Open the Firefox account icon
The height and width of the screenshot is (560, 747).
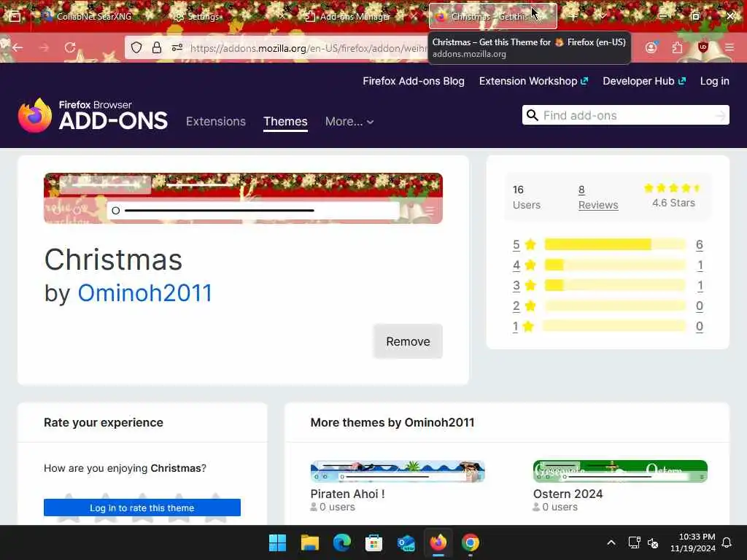tap(651, 47)
